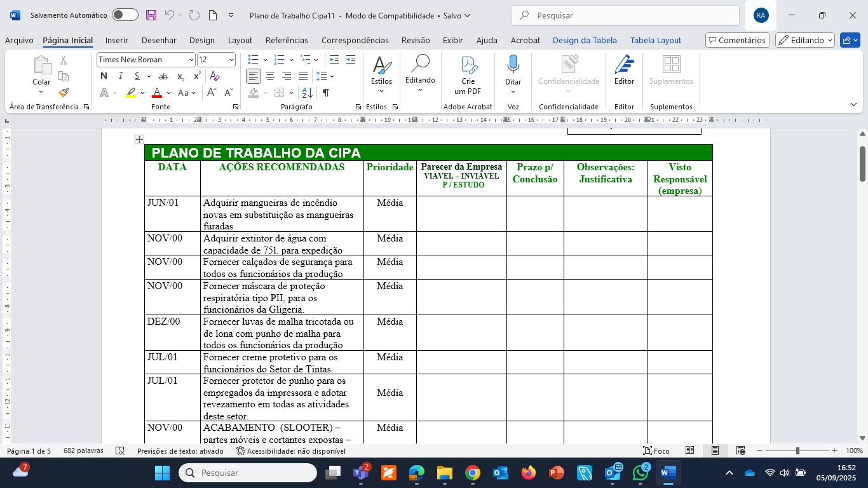Click the red font color swatch
Viewport: 868px width, 488px height.
[157, 93]
